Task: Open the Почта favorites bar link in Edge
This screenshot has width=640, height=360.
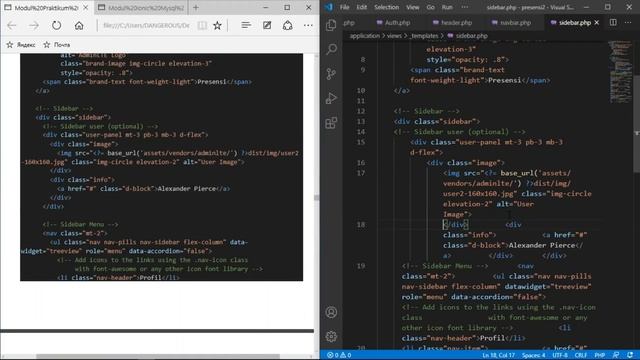Action: (x=57, y=45)
